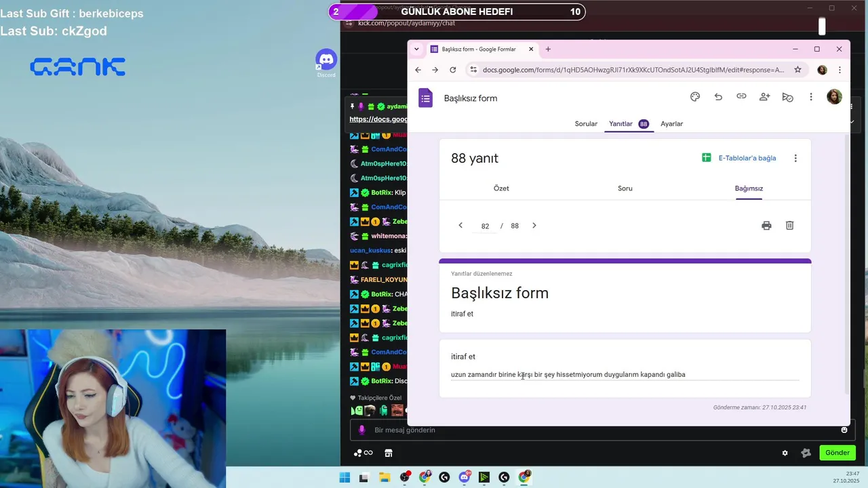Open Task View in the taskbar
868x488 pixels.
363,477
